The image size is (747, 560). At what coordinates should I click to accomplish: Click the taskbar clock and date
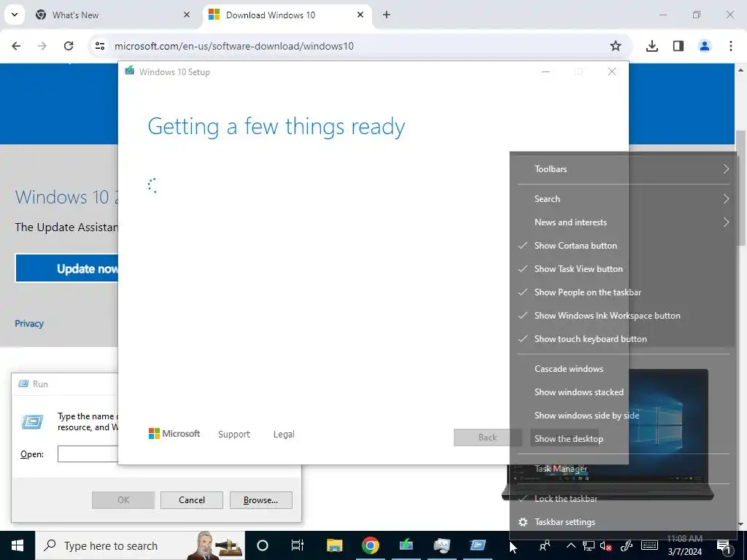pyautogui.click(x=684, y=545)
